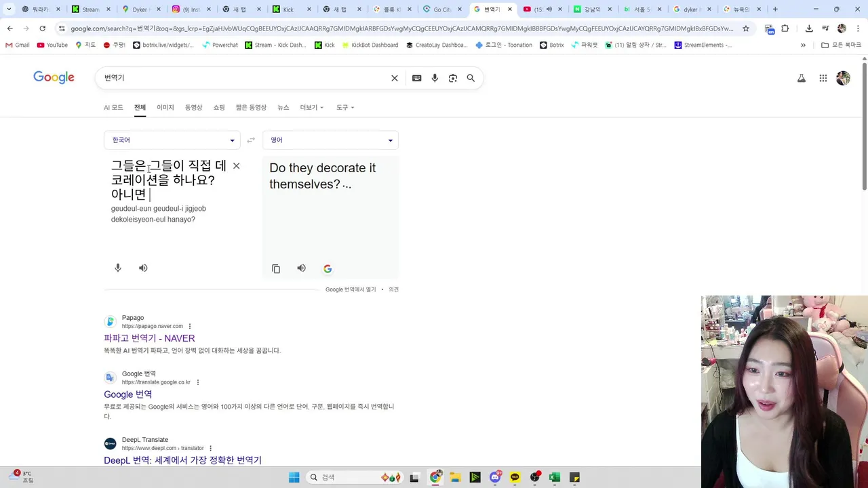868x488 pixels.
Task: Open Excel from the taskbar
Action: pyautogui.click(x=555, y=477)
